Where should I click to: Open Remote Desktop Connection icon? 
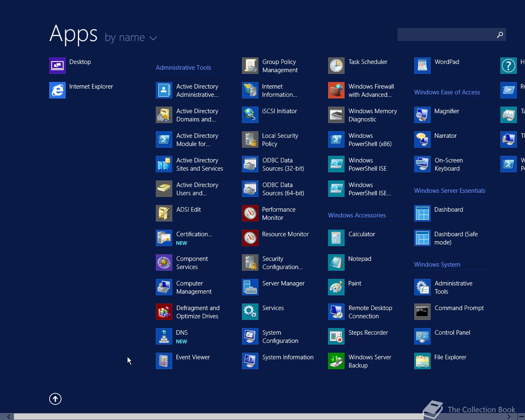pyautogui.click(x=336, y=312)
